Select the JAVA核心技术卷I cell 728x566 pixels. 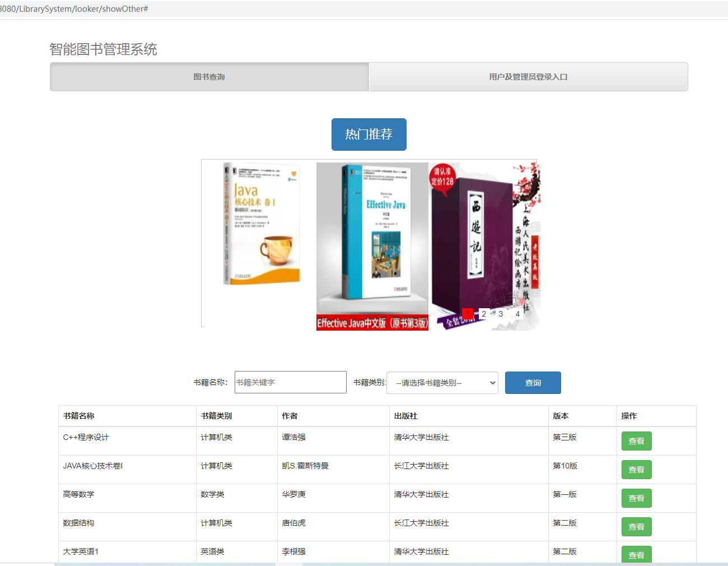127,470
